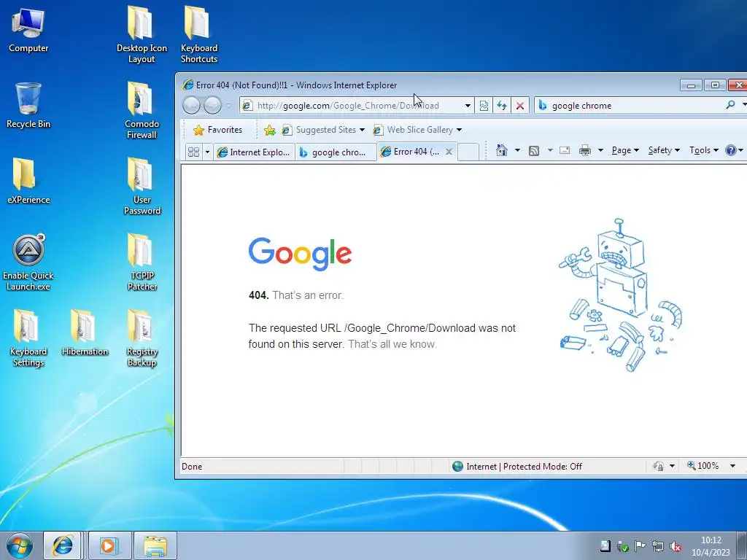747x560 pixels.
Task: Open the Page menu
Action: click(x=625, y=150)
